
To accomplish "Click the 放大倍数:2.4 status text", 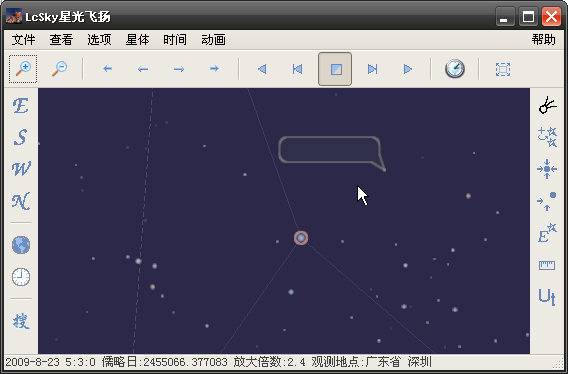I will (x=270, y=362).
